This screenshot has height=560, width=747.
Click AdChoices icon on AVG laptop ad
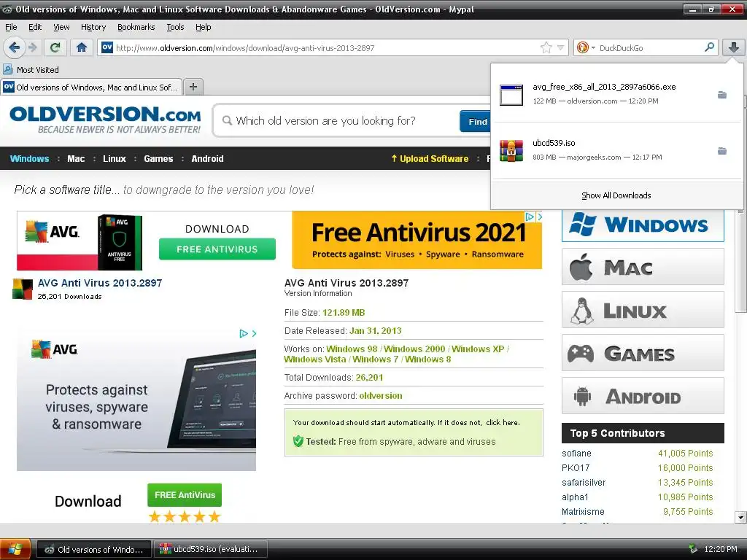click(x=244, y=333)
